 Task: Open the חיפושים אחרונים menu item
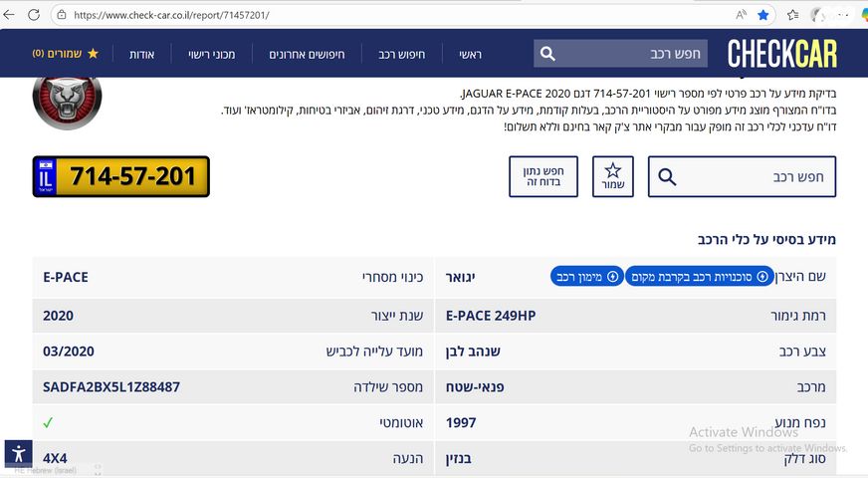point(307,55)
